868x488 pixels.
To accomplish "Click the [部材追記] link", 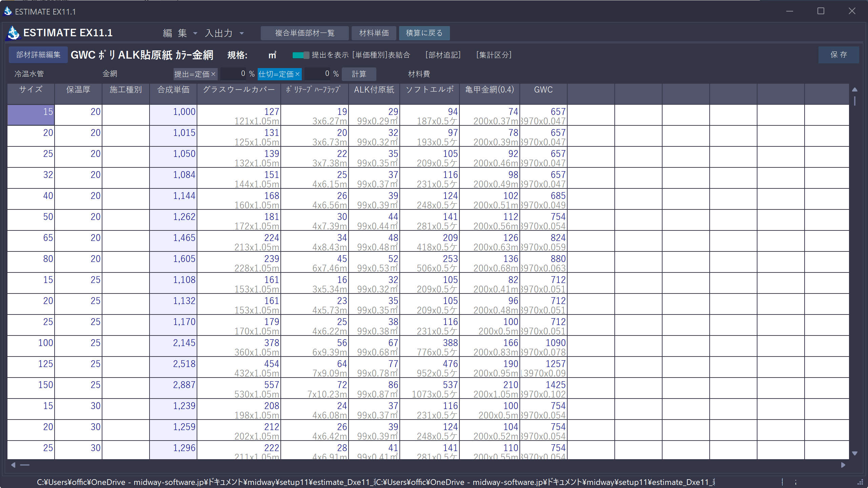I will [443, 55].
